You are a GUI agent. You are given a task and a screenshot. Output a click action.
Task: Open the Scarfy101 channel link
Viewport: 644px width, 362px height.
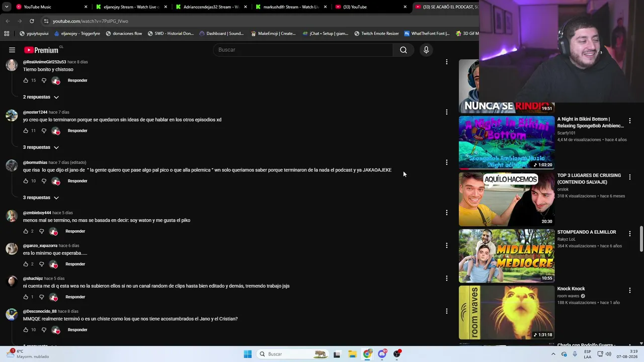point(566,133)
